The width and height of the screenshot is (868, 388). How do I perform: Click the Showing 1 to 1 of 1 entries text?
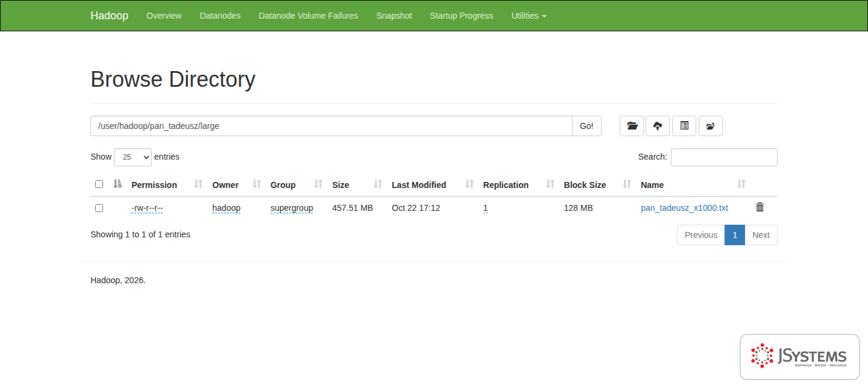[140, 234]
